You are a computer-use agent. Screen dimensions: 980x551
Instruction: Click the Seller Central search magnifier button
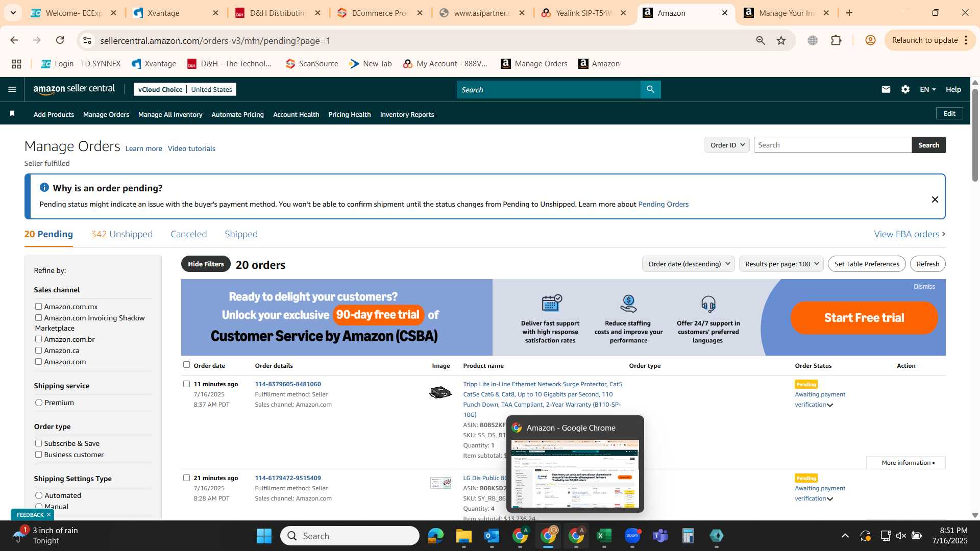(x=650, y=89)
